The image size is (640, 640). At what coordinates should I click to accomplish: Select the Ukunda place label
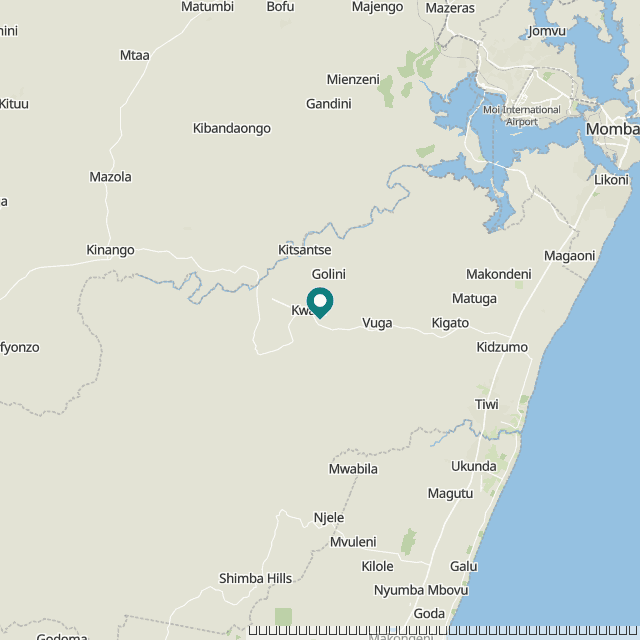[x=473, y=466]
